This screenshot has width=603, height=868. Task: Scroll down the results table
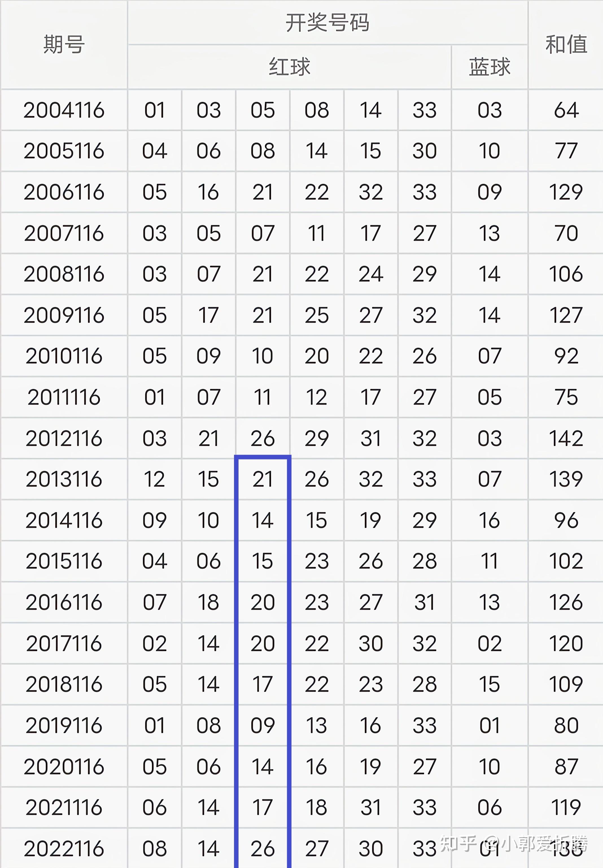click(301, 844)
